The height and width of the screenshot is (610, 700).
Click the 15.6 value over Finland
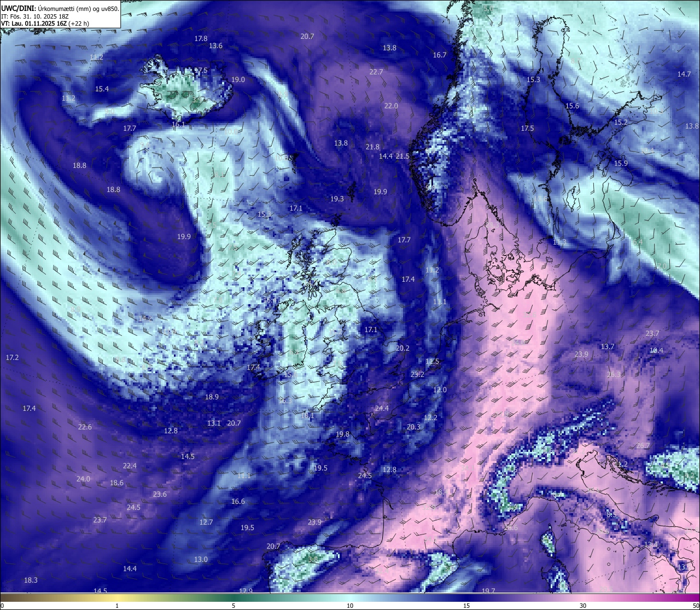[x=572, y=106]
